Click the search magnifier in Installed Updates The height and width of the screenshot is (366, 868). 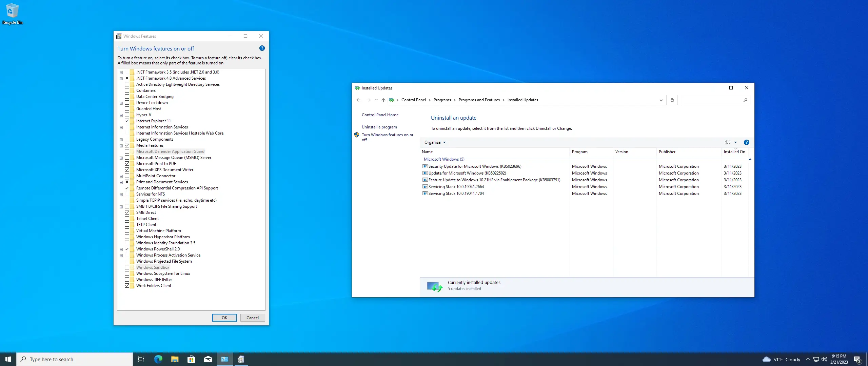745,100
